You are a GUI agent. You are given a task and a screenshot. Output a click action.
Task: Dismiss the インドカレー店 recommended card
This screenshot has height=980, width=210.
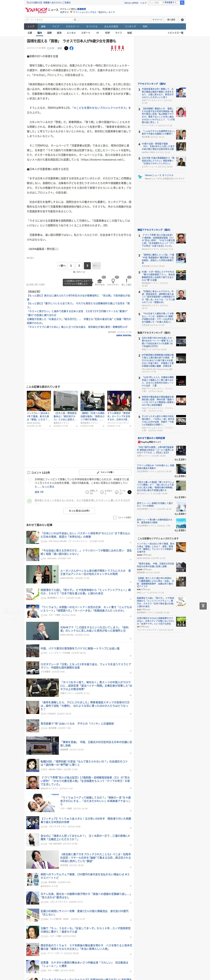click(50, 426)
